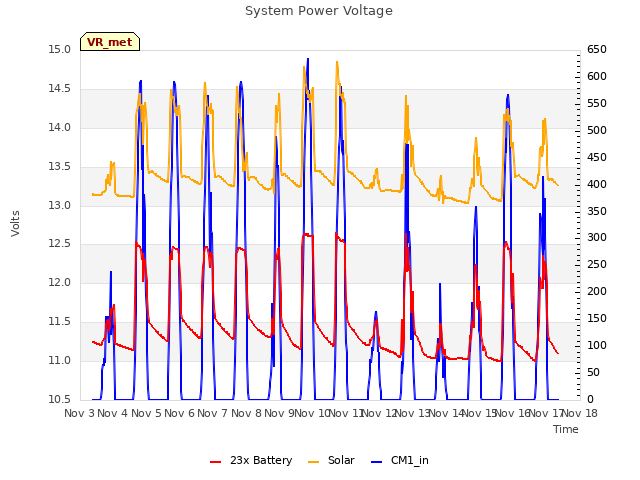Image resolution: width=640 pixels, height=480 pixels.
Task: Click the 14.0 left axis tick label
Action: tap(60, 128)
